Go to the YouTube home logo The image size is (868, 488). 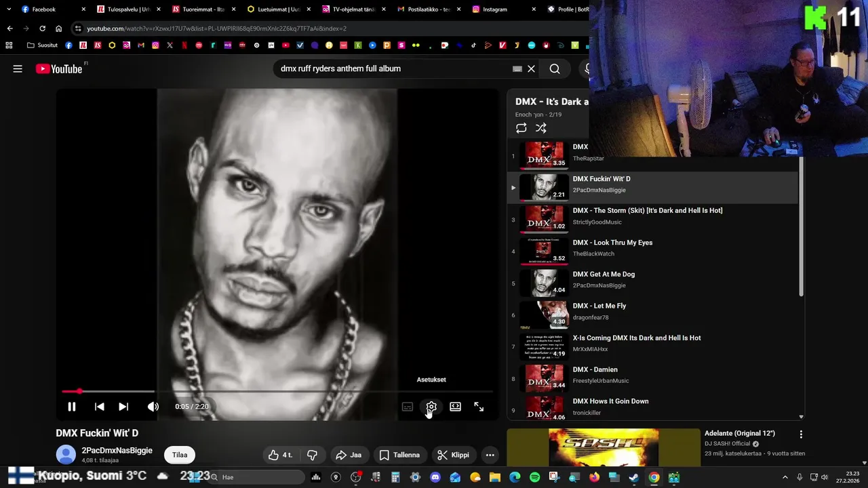click(x=59, y=68)
